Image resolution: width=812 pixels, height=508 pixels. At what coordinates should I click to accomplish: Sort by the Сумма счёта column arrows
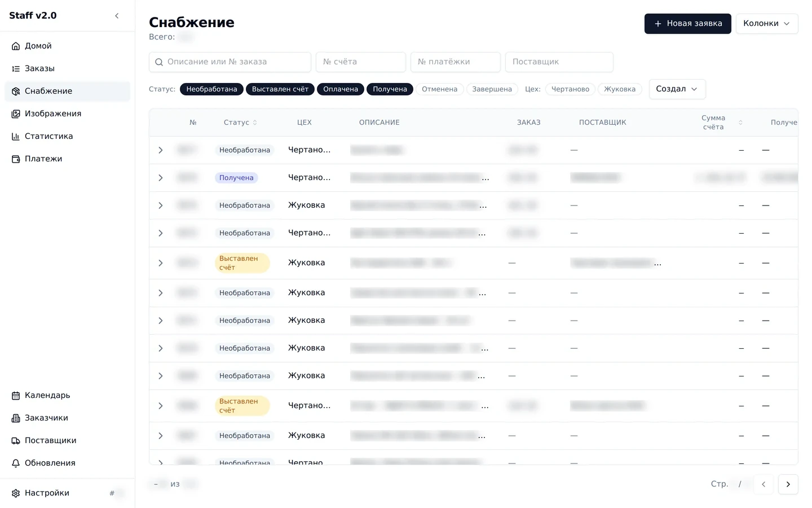tap(740, 122)
